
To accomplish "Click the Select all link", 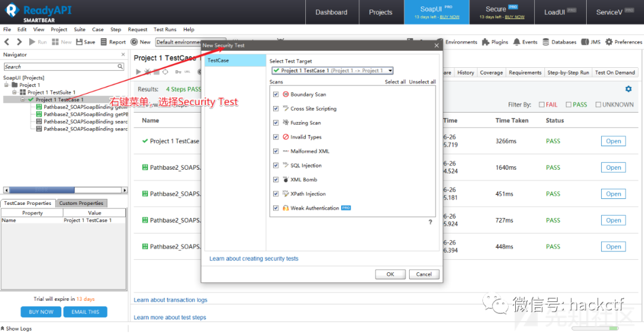I will (x=395, y=82).
